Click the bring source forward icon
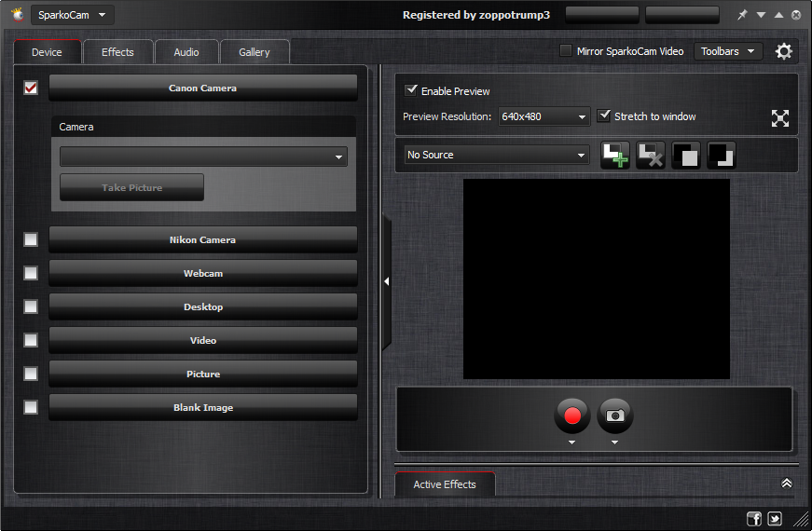The height and width of the screenshot is (531, 812). [685, 155]
